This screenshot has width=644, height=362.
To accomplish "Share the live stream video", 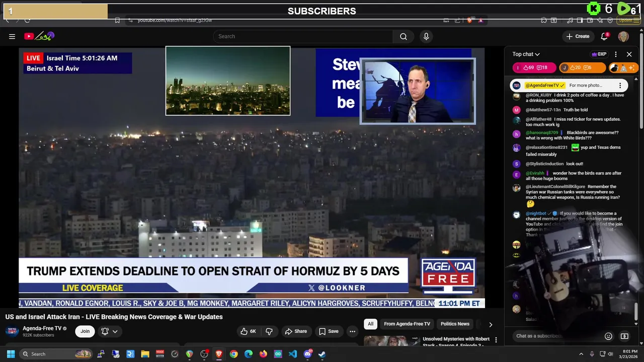I will (296, 331).
